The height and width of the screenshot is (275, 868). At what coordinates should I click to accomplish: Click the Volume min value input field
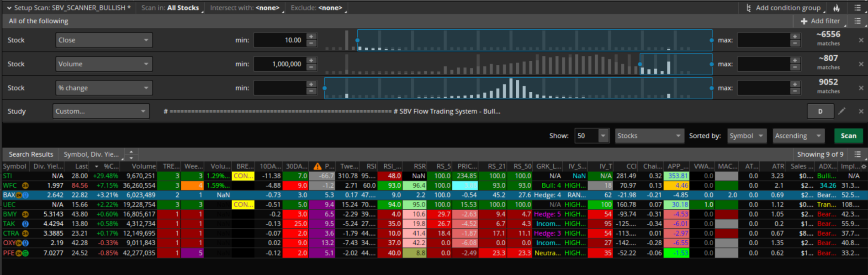(x=280, y=64)
